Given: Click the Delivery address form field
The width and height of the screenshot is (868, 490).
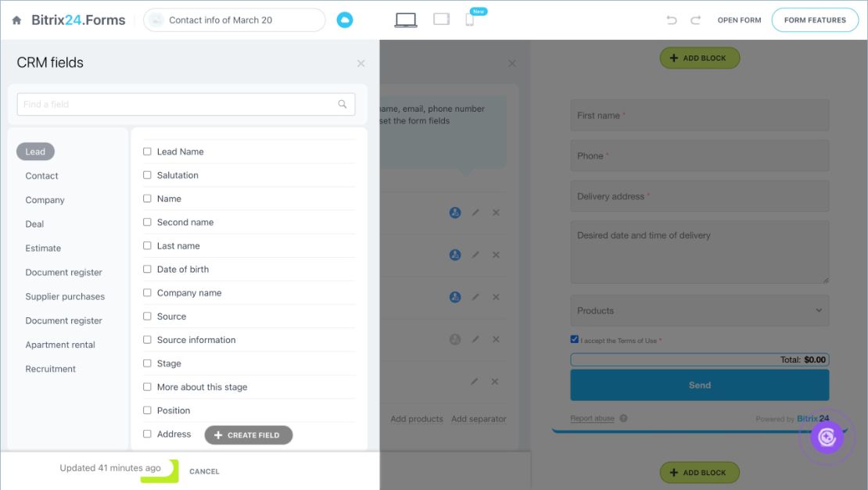Looking at the screenshot, I should pyautogui.click(x=700, y=196).
